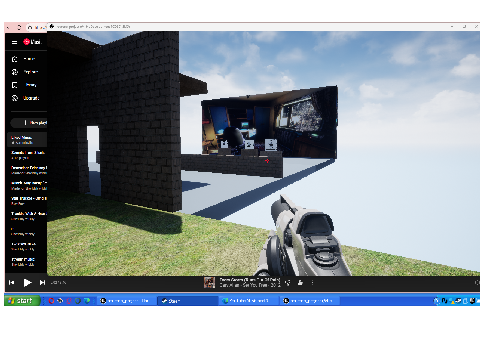Like the current song with thumbs up
Viewport: 480px width, 360px height.
pos(300,283)
